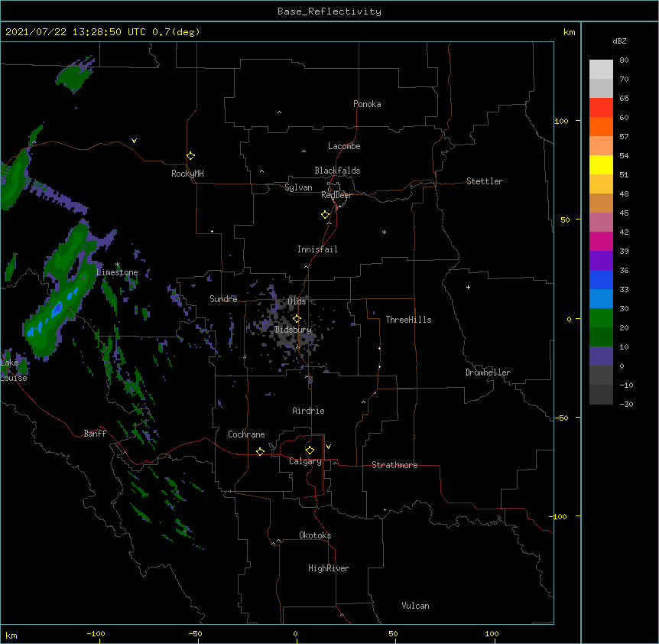Image resolution: width=659 pixels, height=644 pixels.
Task: Click the Limestone label
Action: [x=117, y=272]
